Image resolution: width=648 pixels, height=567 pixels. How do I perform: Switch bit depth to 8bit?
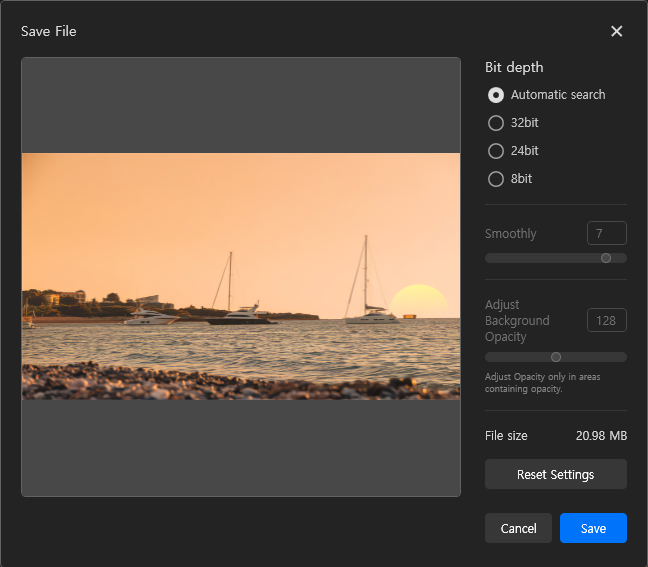tap(496, 179)
